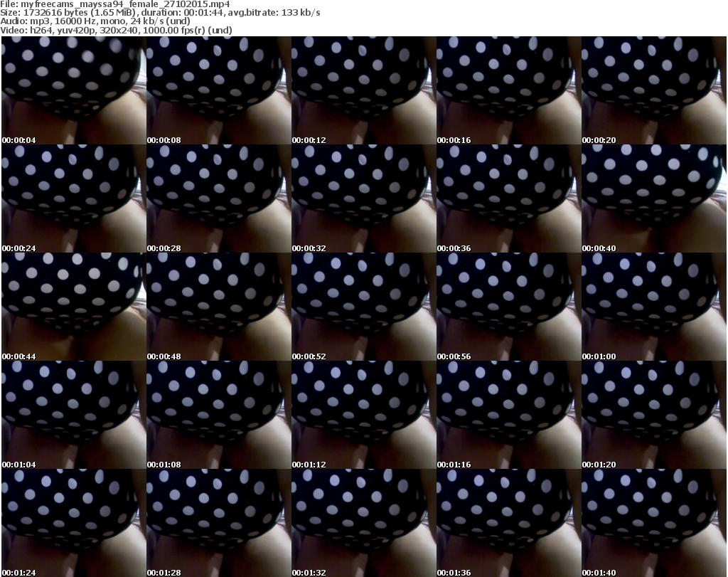Click the 'Audio: mp3, 16000 Hz' line
The width and height of the screenshot is (728, 577).
click(x=95, y=21)
